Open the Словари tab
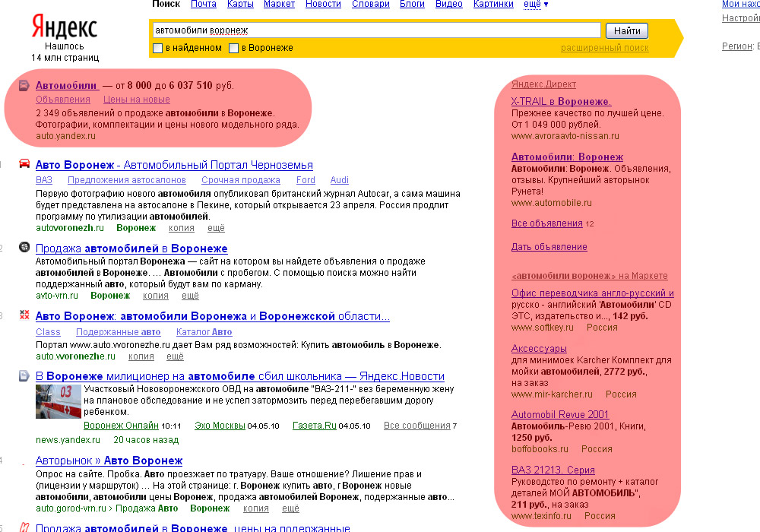Image resolution: width=760 pixels, height=532 pixels. 371,5
